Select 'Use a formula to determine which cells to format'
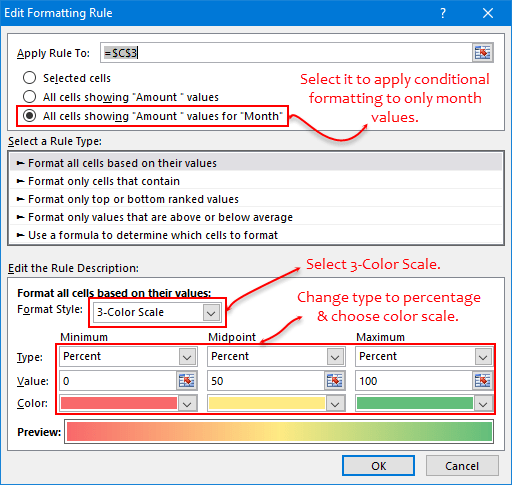Image resolution: width=512 pixels, height=485 pixels. click(256, 235)
